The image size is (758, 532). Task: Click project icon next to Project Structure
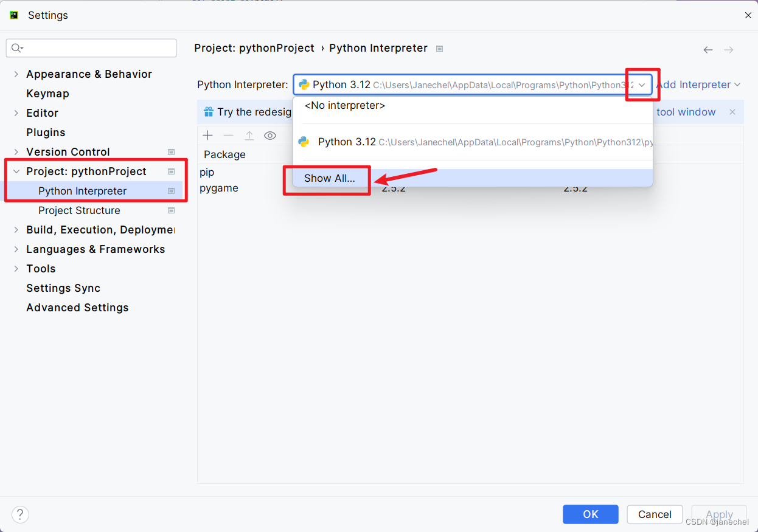(172, 210)
